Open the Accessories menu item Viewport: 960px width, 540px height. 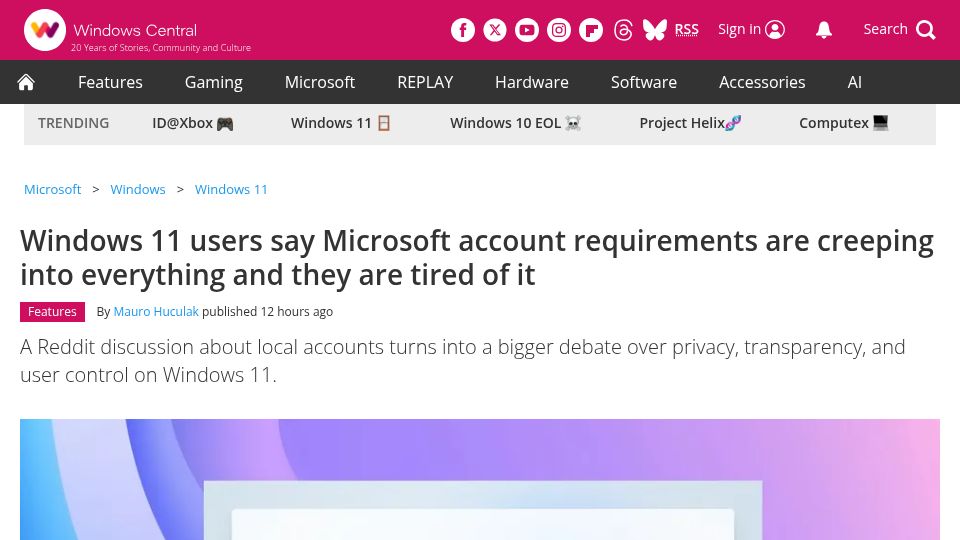tap(762, 82)
